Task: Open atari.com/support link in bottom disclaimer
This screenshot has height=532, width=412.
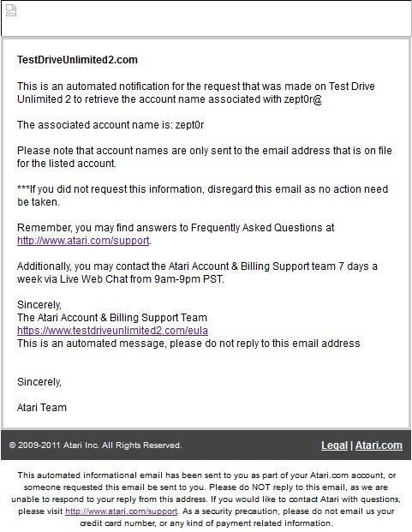Action: tap(121, 511)
